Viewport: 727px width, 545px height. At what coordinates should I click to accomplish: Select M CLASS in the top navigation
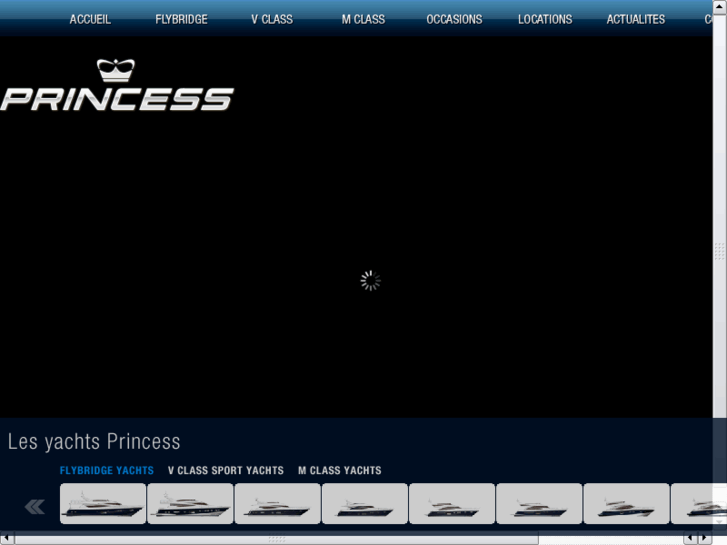coord(363,19)
